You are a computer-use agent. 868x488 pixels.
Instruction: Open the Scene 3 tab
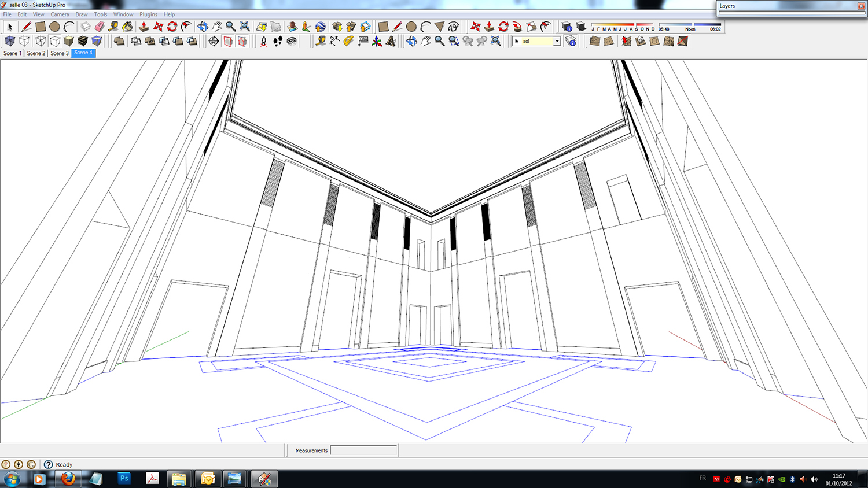(x=59, y=53)
